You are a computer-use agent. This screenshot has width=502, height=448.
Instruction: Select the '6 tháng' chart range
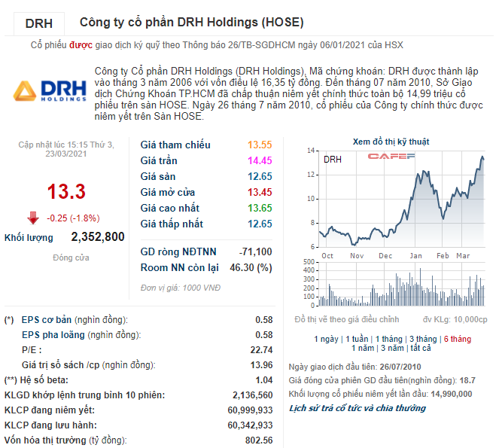coord(457,339)
